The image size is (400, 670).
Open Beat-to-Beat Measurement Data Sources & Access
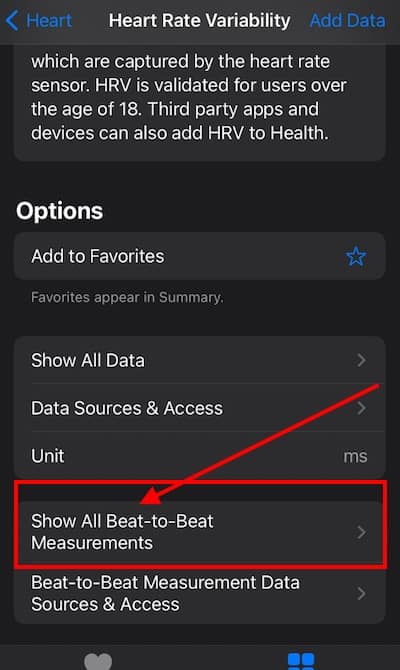pyautogui.click(x=200, y=594)
